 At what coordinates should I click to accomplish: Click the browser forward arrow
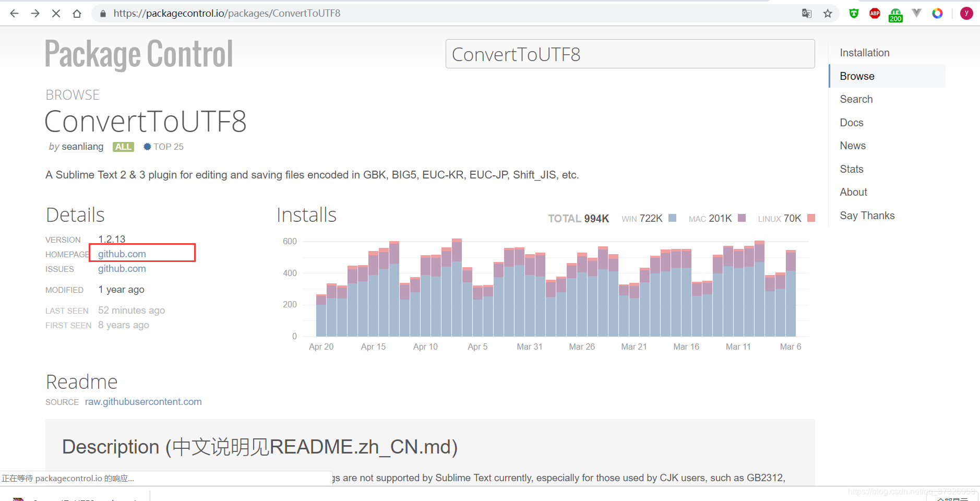(35, 14)
